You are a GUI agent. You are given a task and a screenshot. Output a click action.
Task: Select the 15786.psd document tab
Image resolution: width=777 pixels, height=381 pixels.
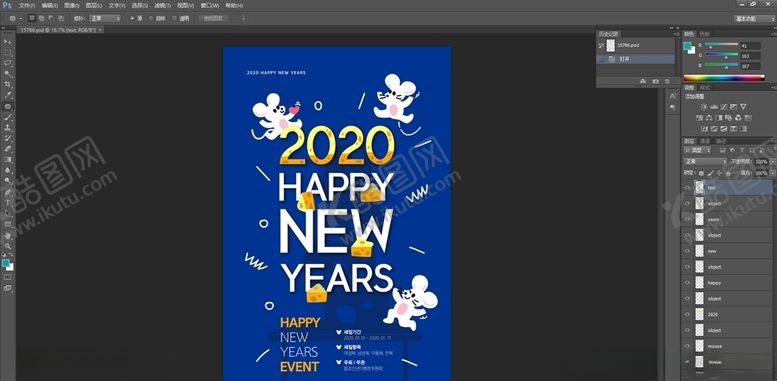tap(59, 30)
